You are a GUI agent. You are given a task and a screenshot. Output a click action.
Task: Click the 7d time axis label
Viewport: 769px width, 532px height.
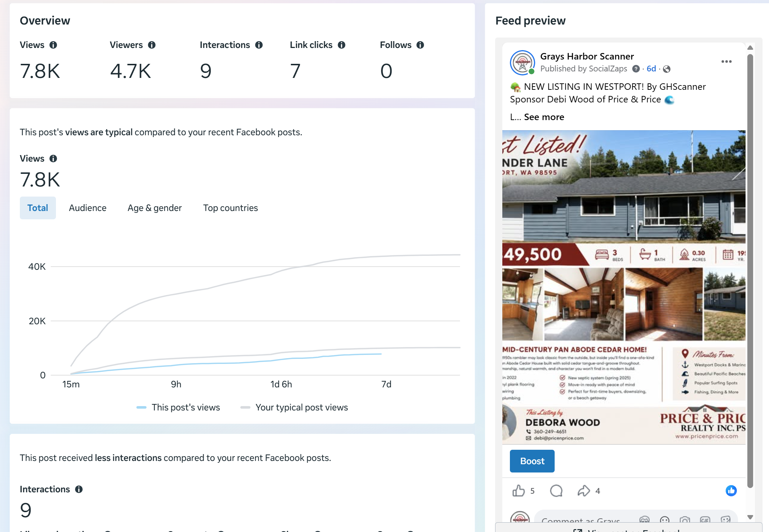coord(386,384)
